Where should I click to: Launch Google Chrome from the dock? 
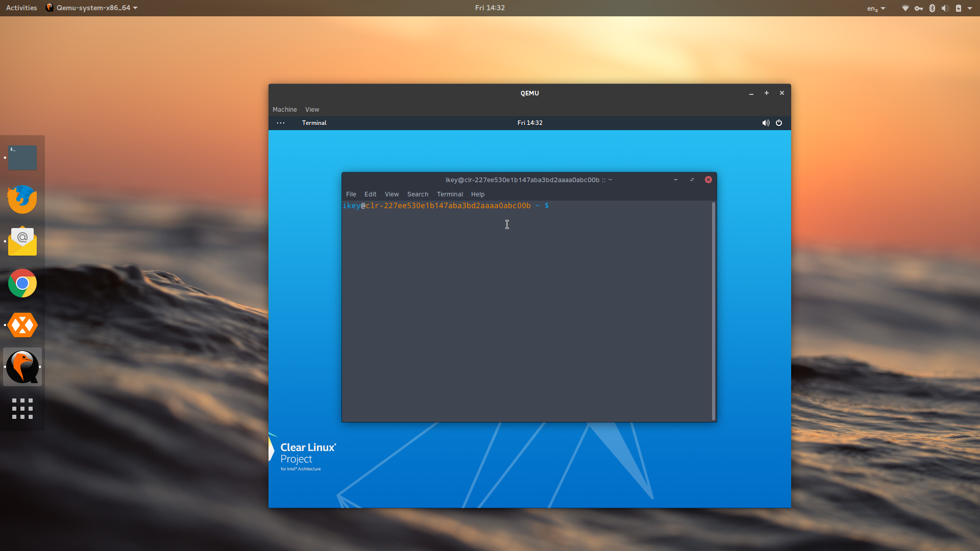click(x=22, y=283)
